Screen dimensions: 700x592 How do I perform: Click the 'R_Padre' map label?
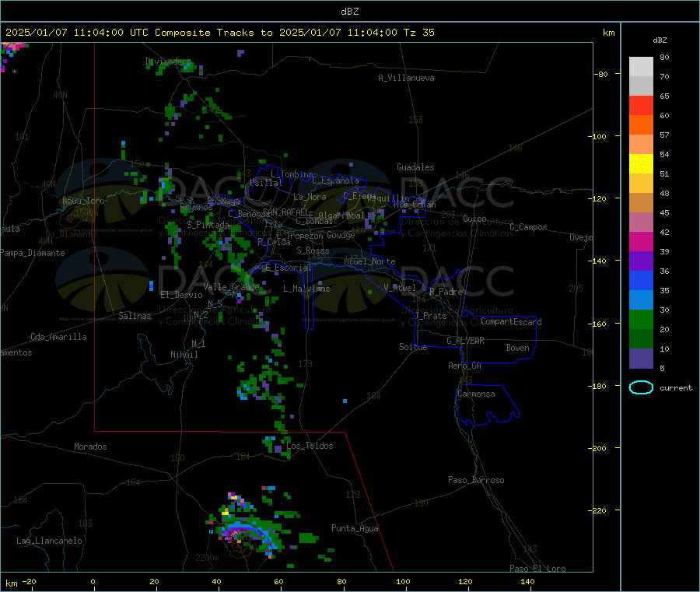pyautogui.click(x=446, y=292)
